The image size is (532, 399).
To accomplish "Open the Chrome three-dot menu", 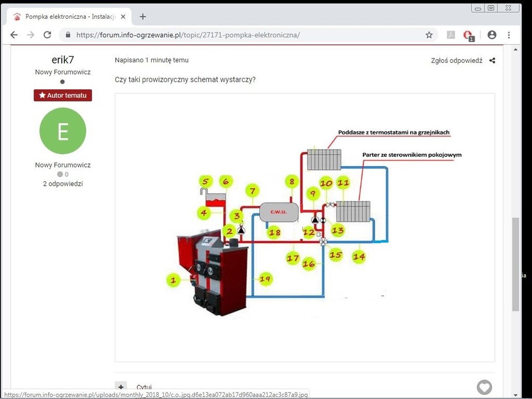I will (x=509, y=35).
